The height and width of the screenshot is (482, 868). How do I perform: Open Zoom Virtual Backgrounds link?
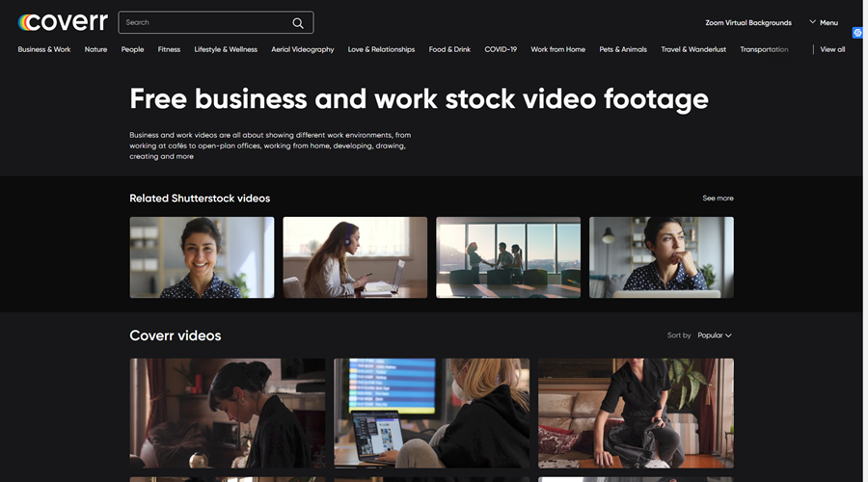(747, 23)
